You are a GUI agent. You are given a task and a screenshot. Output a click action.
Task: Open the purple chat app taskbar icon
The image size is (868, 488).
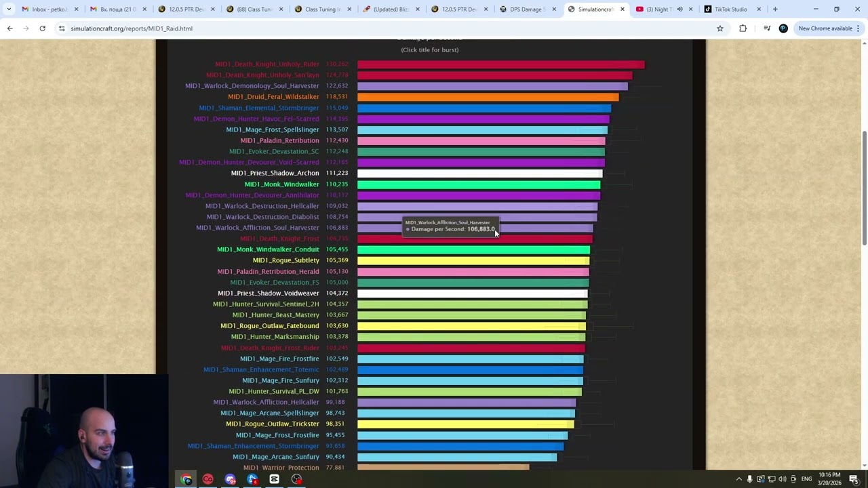pyautogui.click(x=230, y=479)
